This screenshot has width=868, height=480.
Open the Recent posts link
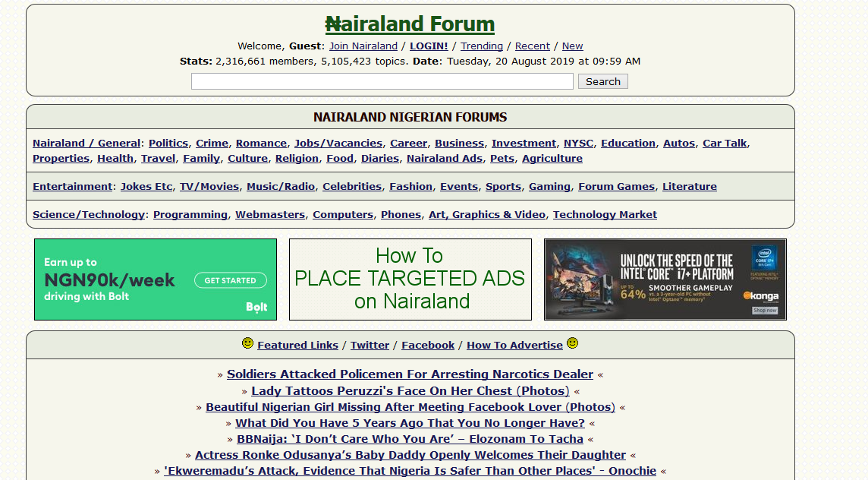pyautogui.click(x=533, y=46)
